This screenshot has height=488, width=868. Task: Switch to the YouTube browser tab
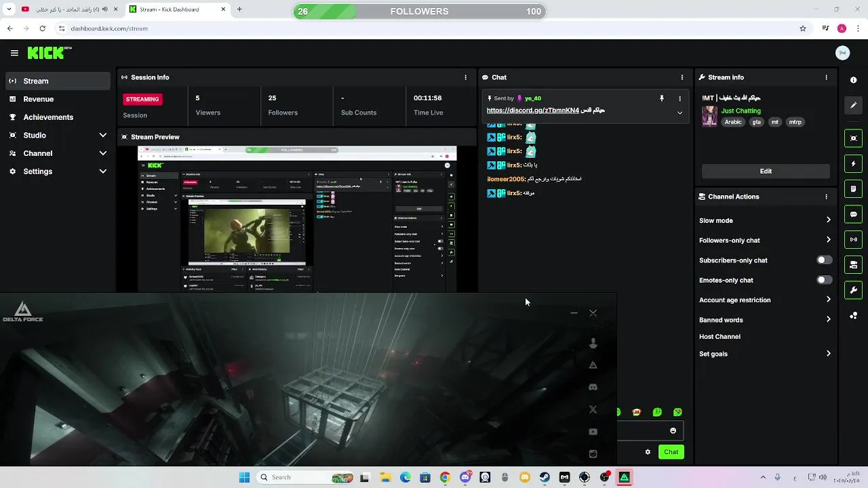(x=68, y=9)
